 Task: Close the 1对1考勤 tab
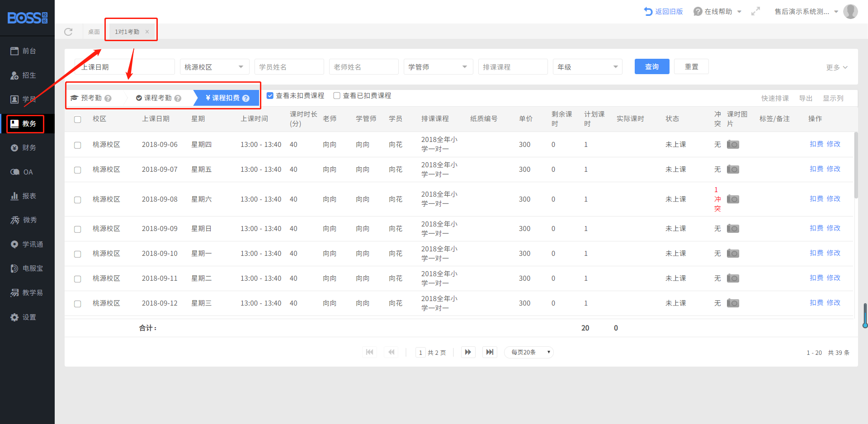(x=147, y=32)
